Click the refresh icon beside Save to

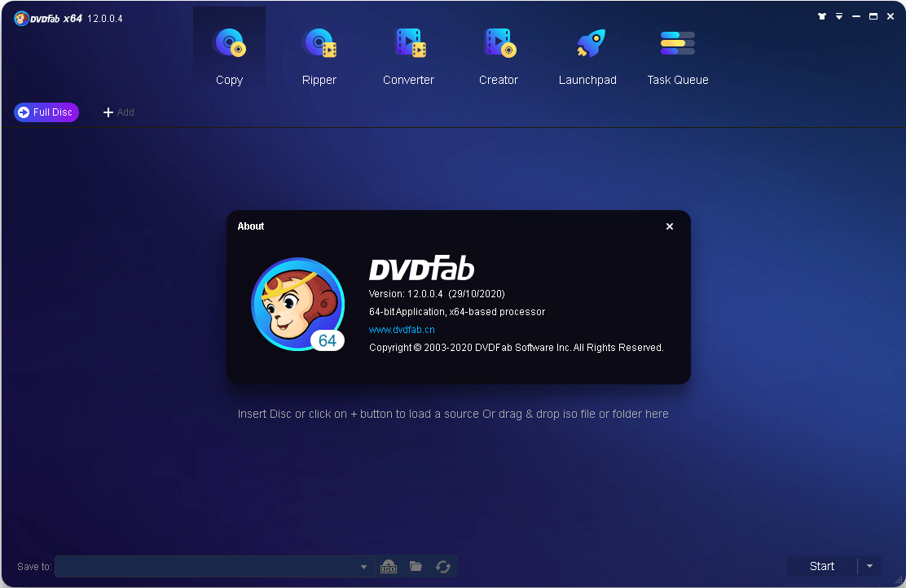click(443, 567)
